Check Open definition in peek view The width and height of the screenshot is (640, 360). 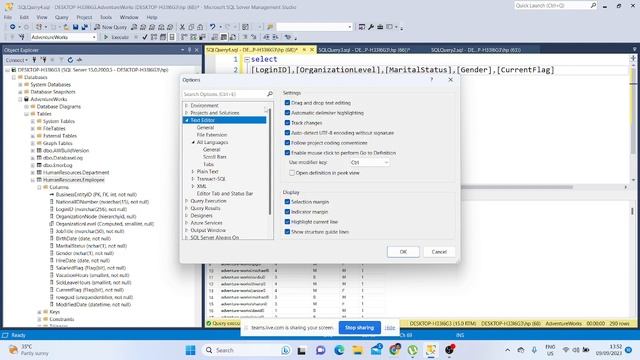[292, 173]
